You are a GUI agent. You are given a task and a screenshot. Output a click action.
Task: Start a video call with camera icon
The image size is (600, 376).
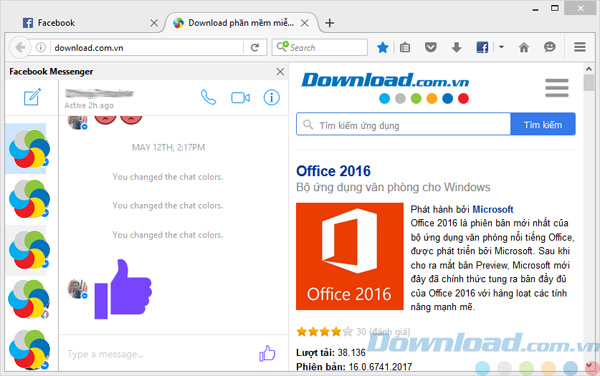(x=240, y=98)
